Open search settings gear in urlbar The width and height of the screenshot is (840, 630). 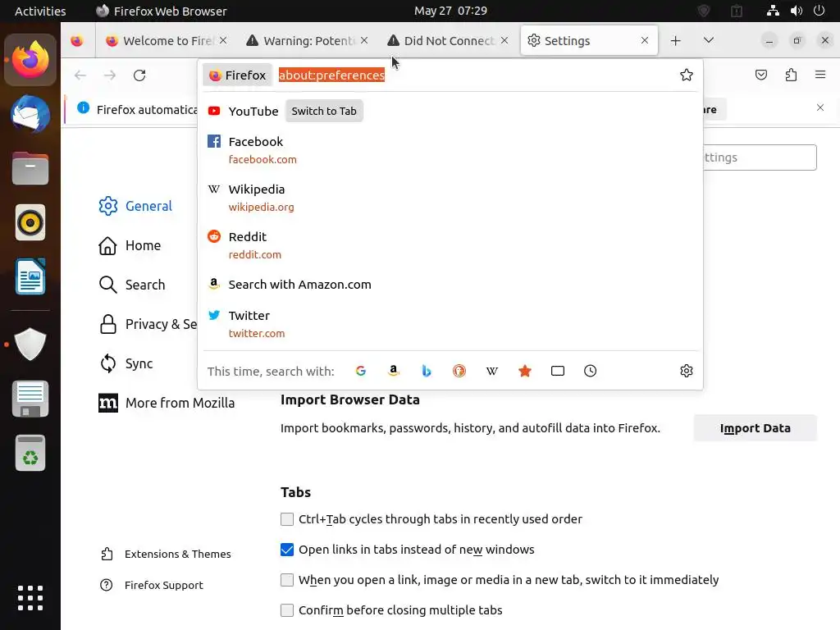tap(687, 371)
